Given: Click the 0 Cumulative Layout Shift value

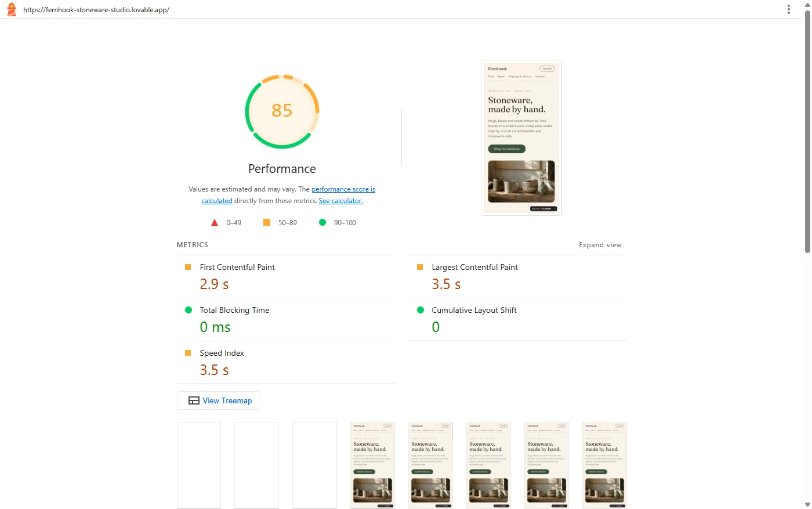Looking at the screenshot, I should pos(436,327).
